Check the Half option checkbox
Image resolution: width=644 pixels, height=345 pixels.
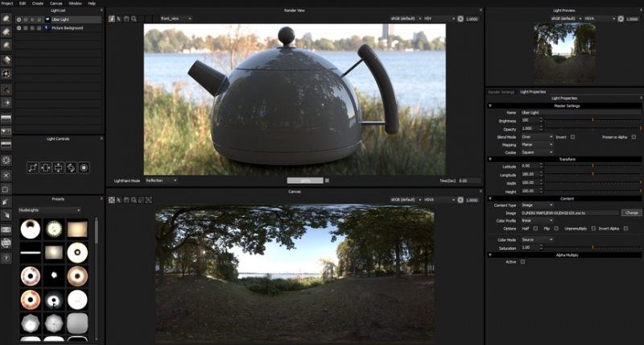coord(535,229)
